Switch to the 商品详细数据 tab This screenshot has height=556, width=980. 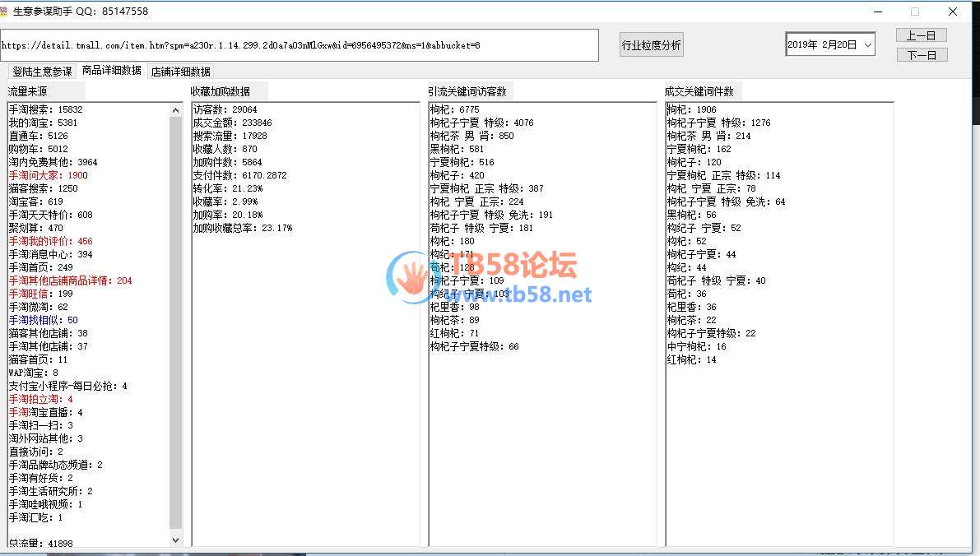point(111,70)
